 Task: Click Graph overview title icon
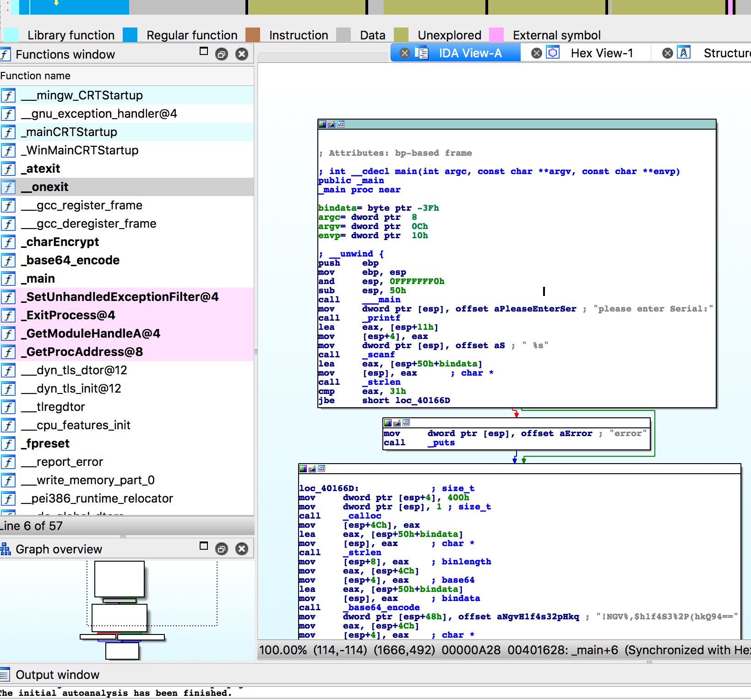click(5, 549)
